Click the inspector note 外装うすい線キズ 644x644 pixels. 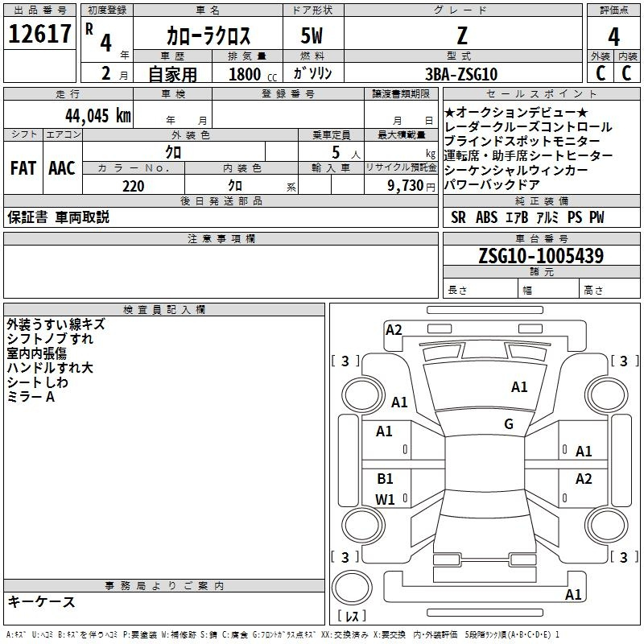click(56, 324)
